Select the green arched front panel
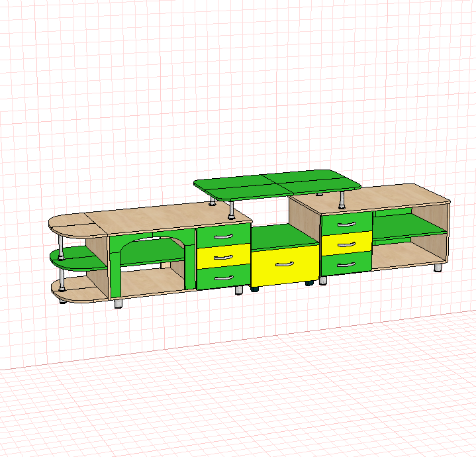Viewport: 476px width, 457px height. (152, 263)
